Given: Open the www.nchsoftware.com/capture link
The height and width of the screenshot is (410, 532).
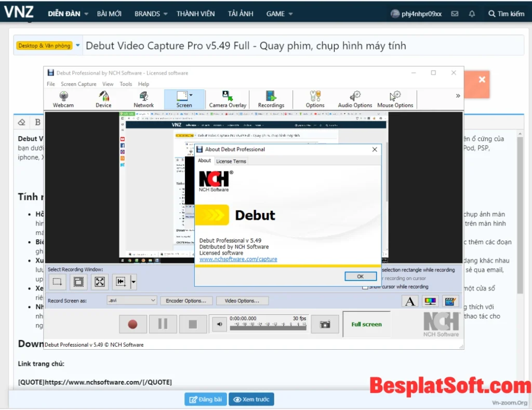Looking at the screenshot, I should 238,259.
